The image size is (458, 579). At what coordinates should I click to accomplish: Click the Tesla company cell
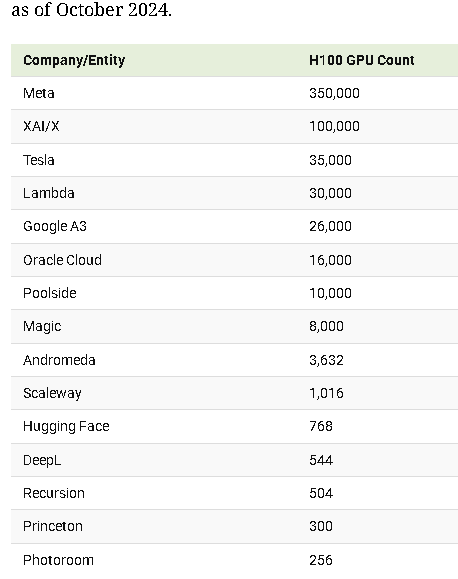click(39, 160)
